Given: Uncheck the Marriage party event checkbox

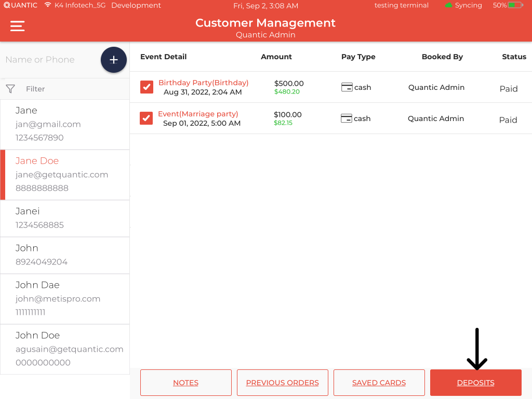Looking at the screenshot, I should pos(146,118).
